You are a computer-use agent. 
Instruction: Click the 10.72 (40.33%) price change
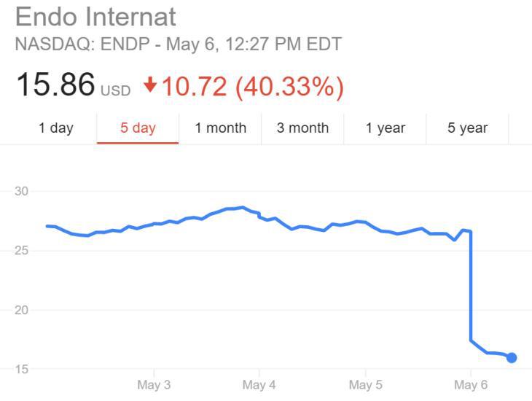[x=252, y=86]
